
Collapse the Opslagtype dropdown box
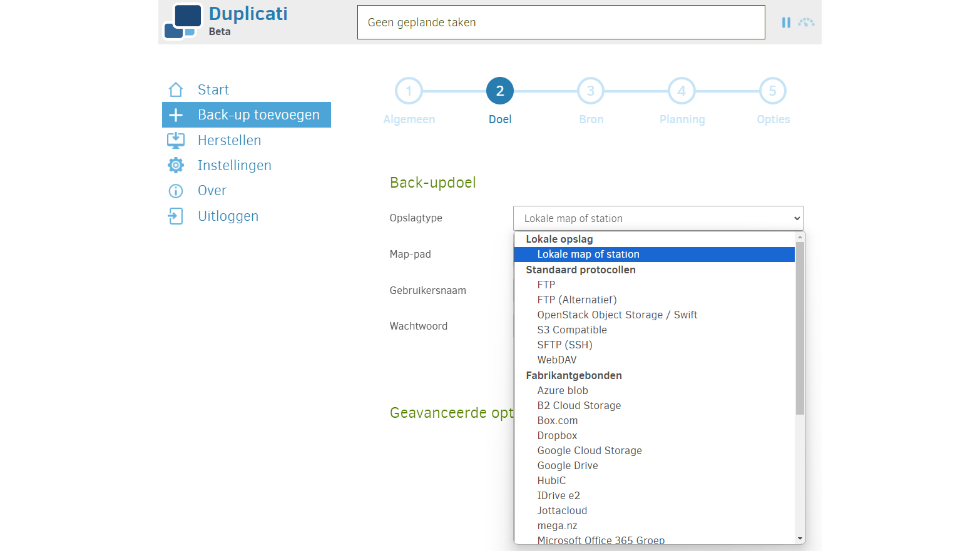click(x=658, y=218)
